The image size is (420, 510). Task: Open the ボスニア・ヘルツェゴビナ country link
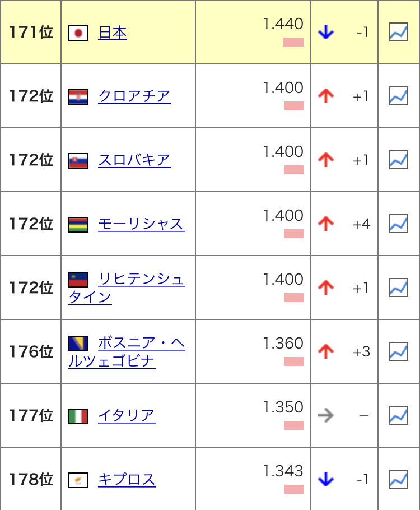point(127,352)
